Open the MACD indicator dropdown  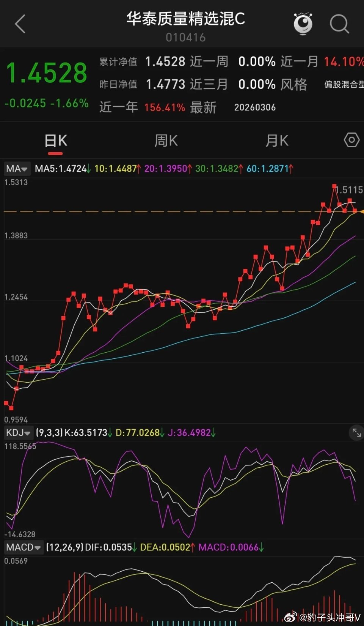point(24,547)
